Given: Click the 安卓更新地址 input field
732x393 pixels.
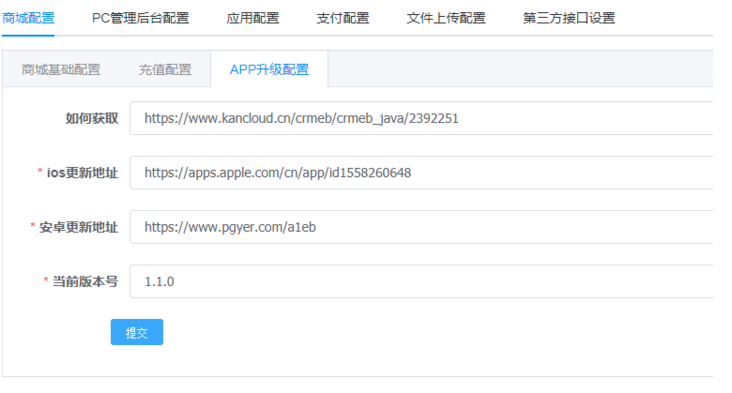Looking at the screenshot, I should 422,227.
